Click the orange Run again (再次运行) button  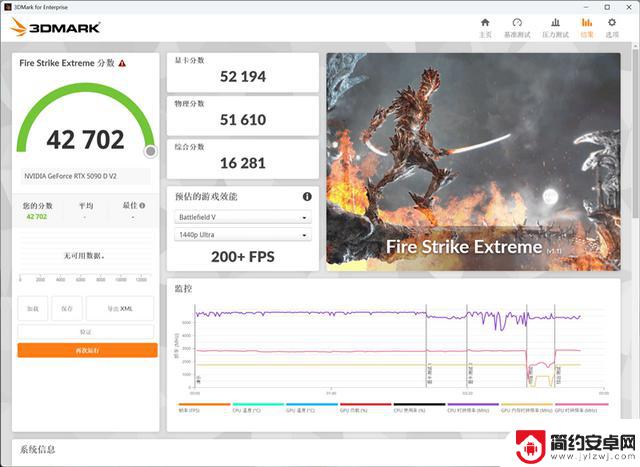(87, 350)
